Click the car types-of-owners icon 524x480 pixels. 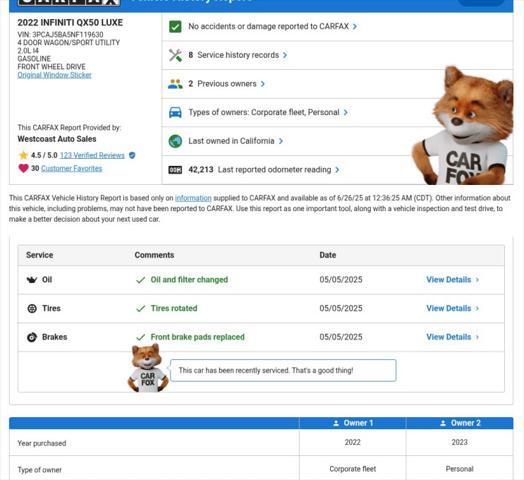pyautogui.click(x=175, y=112)
